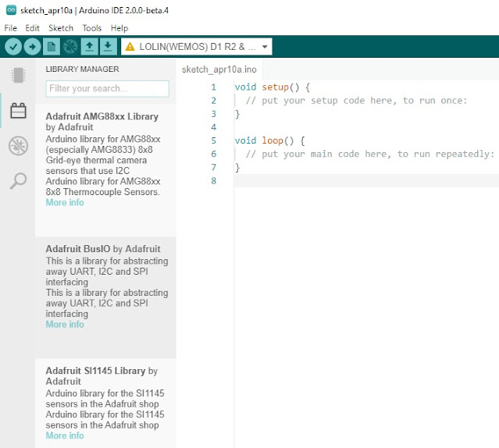The image size is (499, 448).
Task: Open the Debug panel in the sidebar
Action: tap(18, 146)
